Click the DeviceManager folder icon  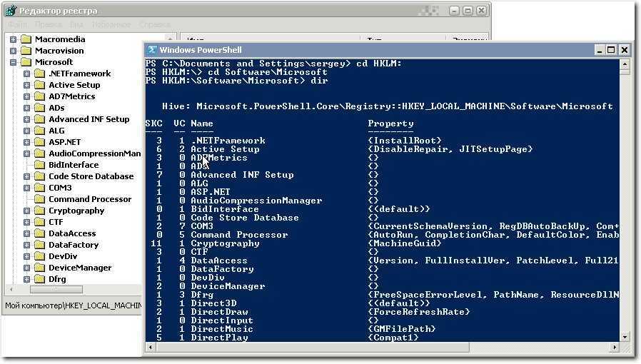[x=39, y=268]
